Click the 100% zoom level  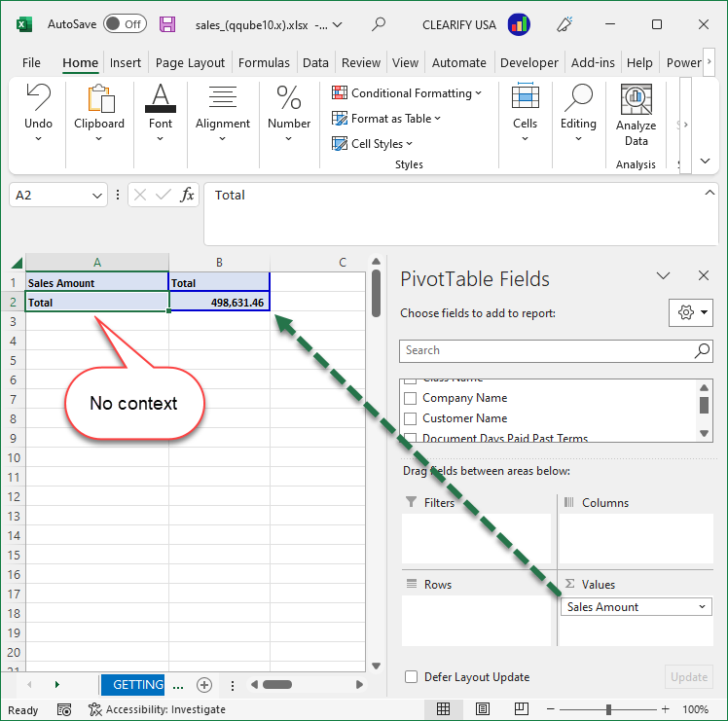695,709
